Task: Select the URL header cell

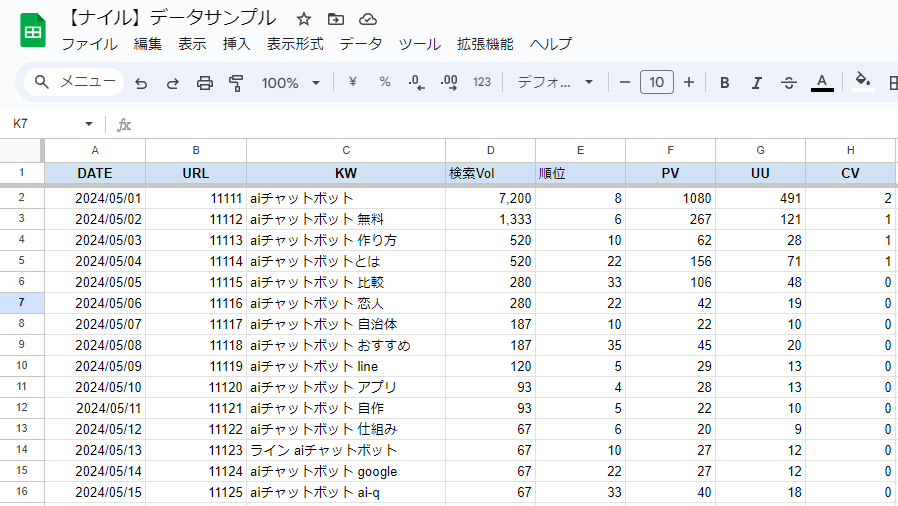Action: coord(196,173)
